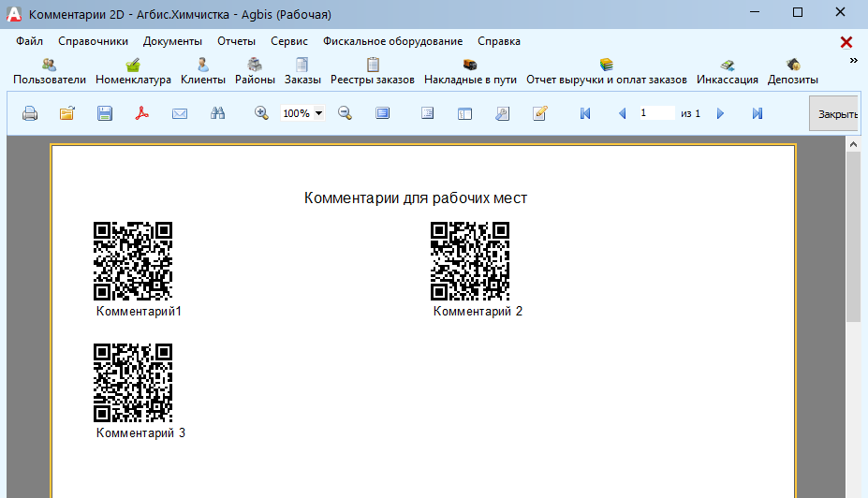Open the 100% zoom dropdown
The height and width of the screenshot is (498, 868).
point(319,113)
